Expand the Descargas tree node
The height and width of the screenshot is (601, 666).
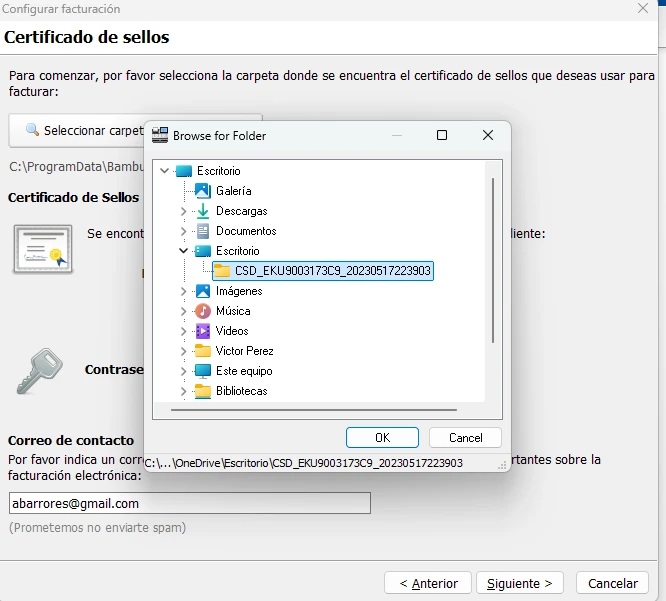coord(183,211)
